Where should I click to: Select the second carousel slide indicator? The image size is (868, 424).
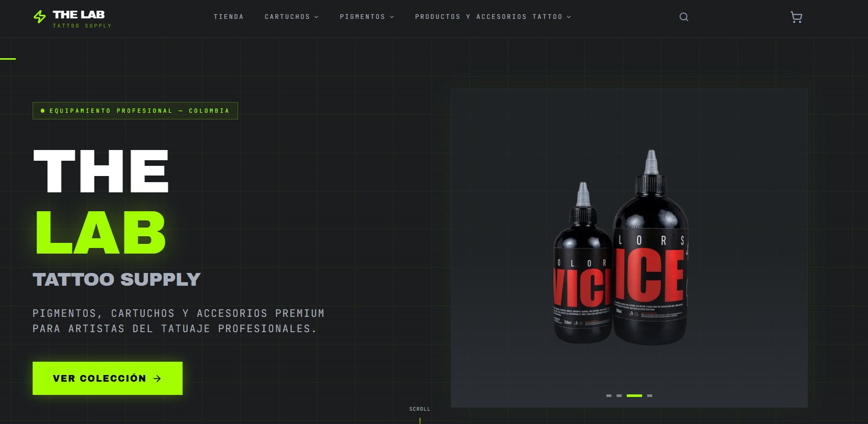coord(619,395)
